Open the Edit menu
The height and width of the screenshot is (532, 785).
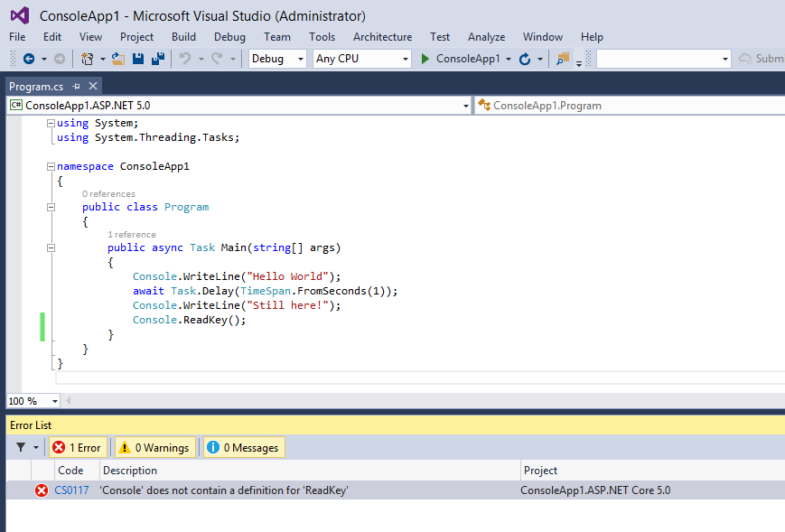[52, 37]
